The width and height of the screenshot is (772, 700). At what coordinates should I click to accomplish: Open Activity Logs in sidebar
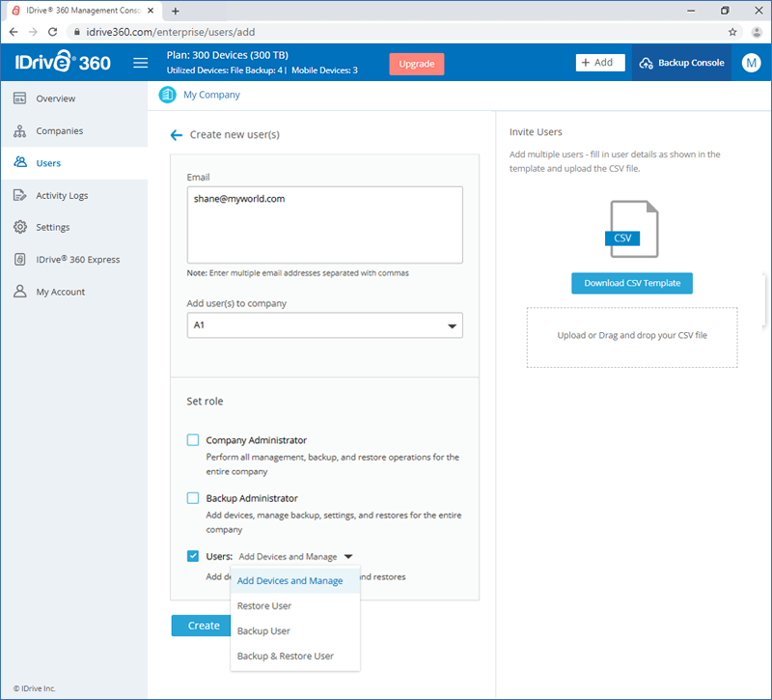coord(74,195)
